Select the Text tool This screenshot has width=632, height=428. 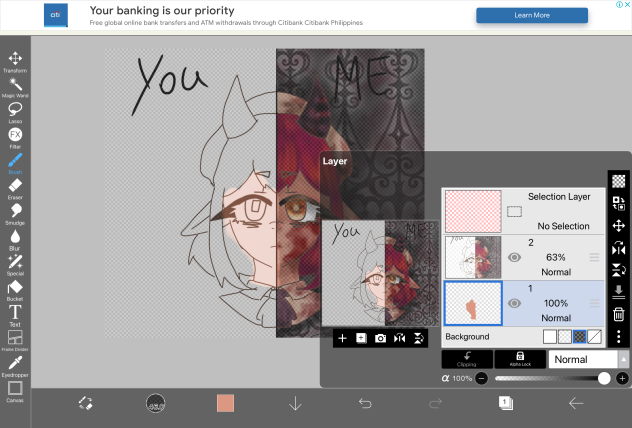pyautogui.click(x=15, y=314)
